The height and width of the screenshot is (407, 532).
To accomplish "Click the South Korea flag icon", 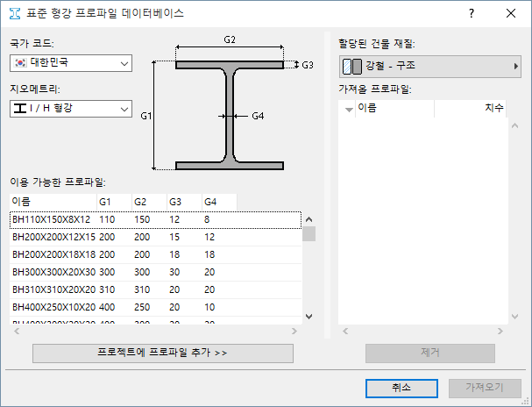I will [20, 62].
